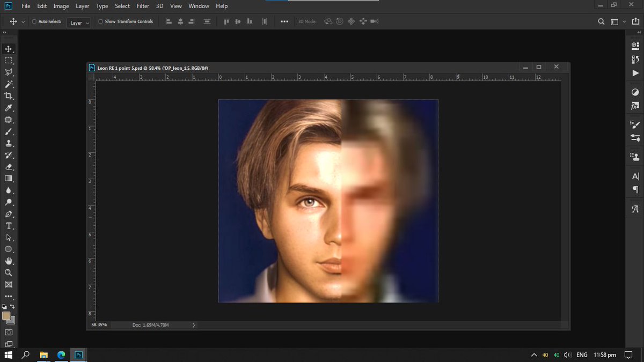The height and width of the screenshot is (362, 644).
Task: Click the foreground color swatch
Action: 6,316
